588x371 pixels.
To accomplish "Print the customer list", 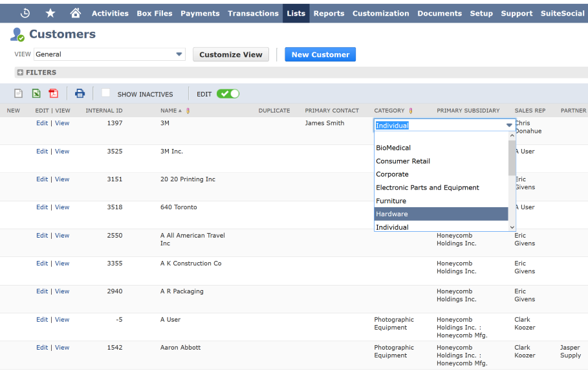I will (80, 93).
